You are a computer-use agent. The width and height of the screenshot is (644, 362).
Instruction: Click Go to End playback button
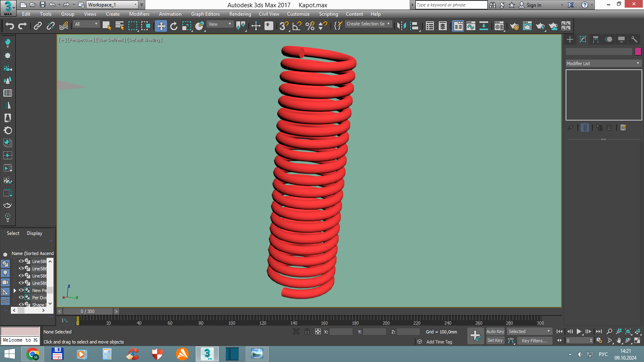(x=599, y=331)
